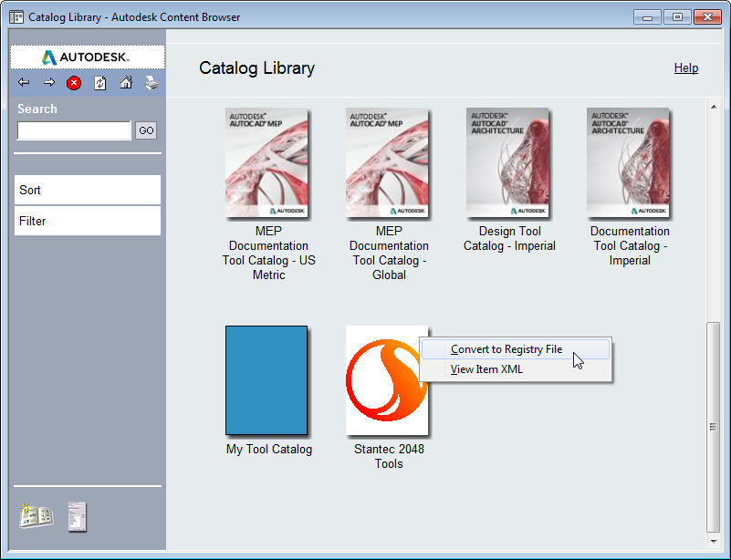The image size is (731, 560).
Task: Maximize the Content Browser window
Action: pyautogui.click(x=677, y=17)
